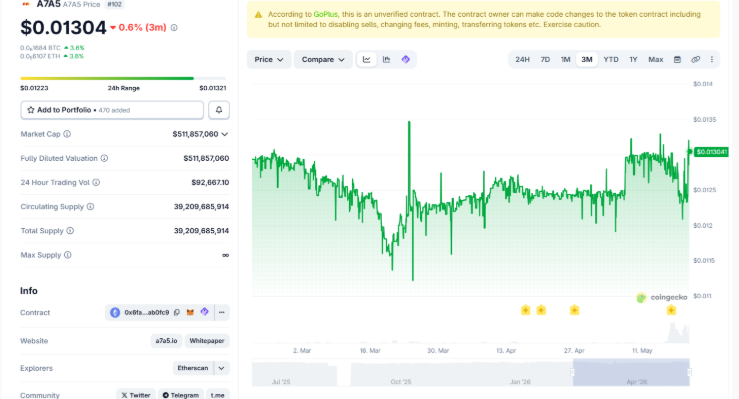Click the first yellow event marker
Image resolution: width=739 pixels, height=399 pixels.
pos(526,310)
